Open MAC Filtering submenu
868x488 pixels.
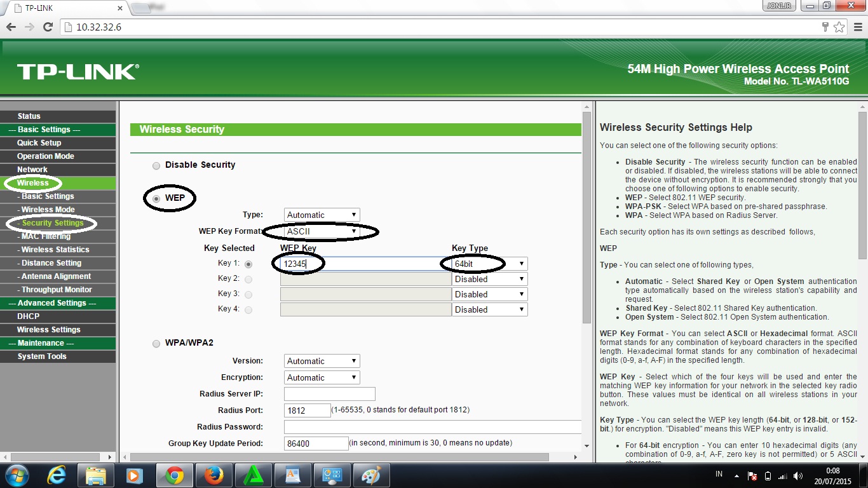pyautogui.click(x=58, y=236)
